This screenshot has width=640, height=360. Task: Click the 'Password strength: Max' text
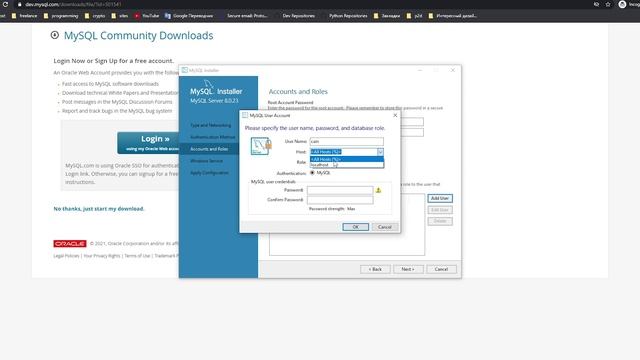[x=332, y=209]
